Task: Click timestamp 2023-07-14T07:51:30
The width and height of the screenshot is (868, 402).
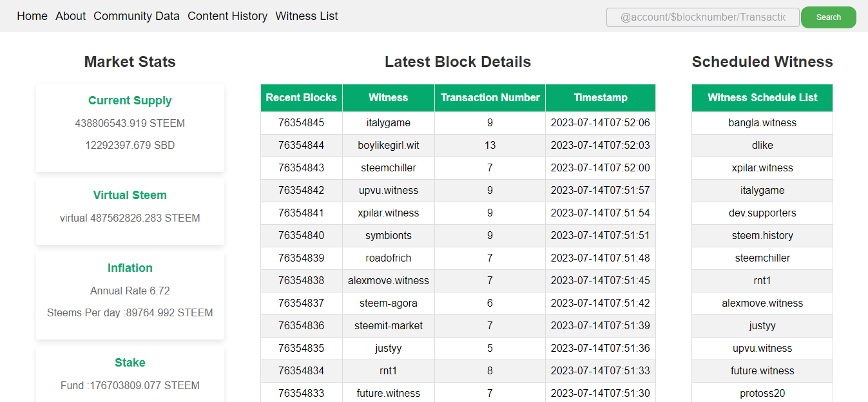Action: [x=601, y=394]
